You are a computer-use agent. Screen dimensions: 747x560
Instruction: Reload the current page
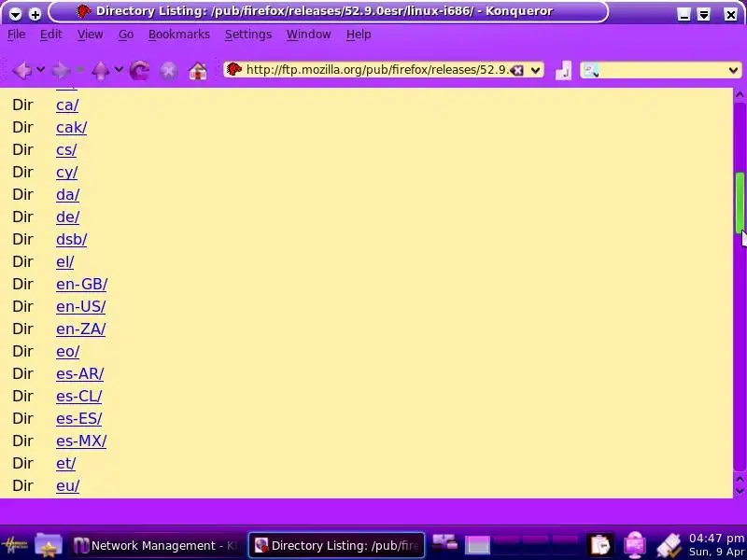139,71
